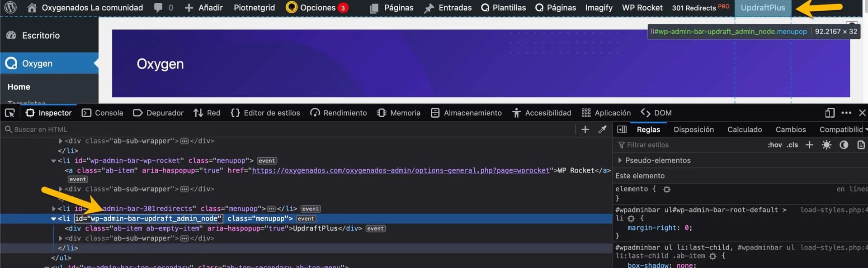This screenshot has height=268, width=868.
Task: Expand the admin-bar-301redirects li node
Action: point(54,209)
